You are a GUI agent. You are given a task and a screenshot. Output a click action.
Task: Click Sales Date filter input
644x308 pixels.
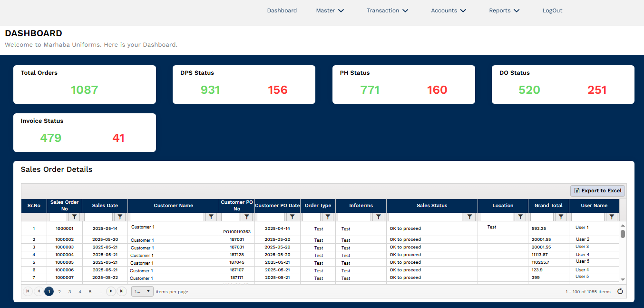pos(98,217)
